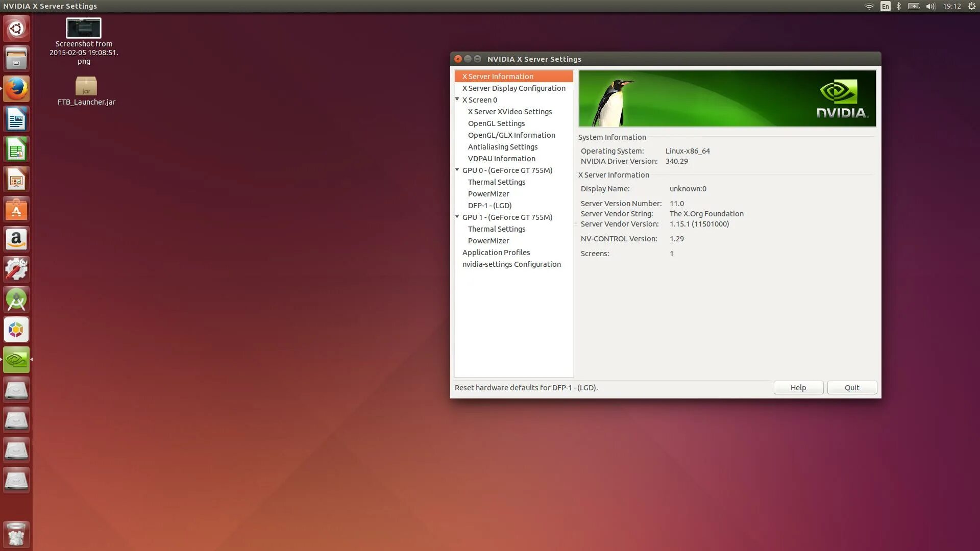The width and height of the screenshot is (980, 551).
Task: Open X Server Display Configuration page
Action: [x=513, y=88]
